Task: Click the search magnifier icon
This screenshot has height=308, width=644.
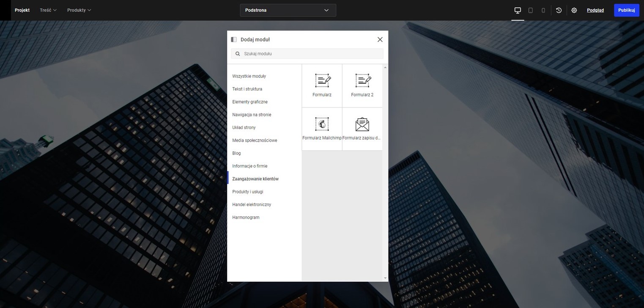Action: click(x=238, y=54)
